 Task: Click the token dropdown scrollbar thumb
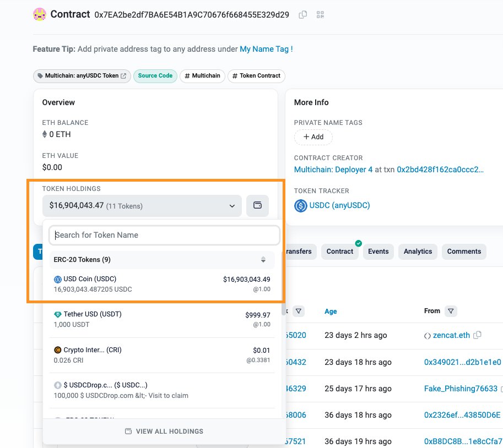click(x=283, y=284)
